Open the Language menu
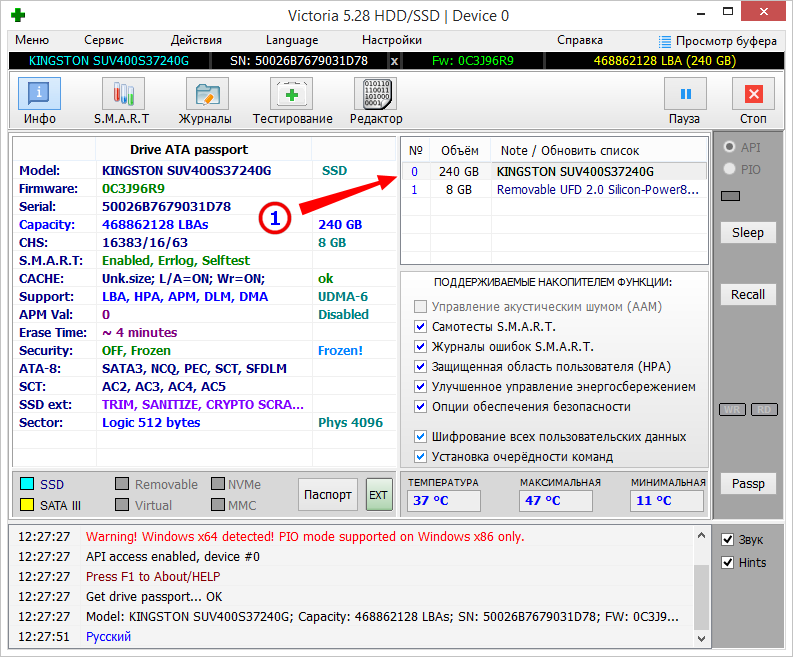 (x=292, y=40)
